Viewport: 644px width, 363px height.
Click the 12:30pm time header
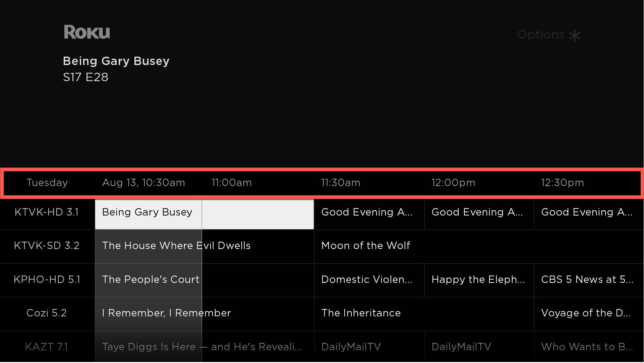click(563, 183)
